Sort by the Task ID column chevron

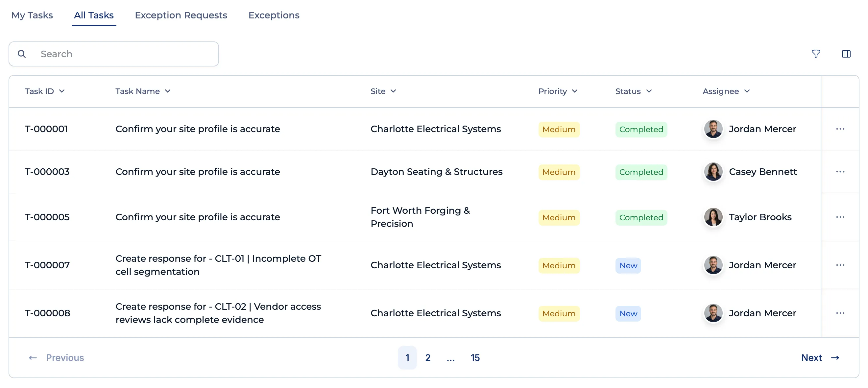point(62,91)
